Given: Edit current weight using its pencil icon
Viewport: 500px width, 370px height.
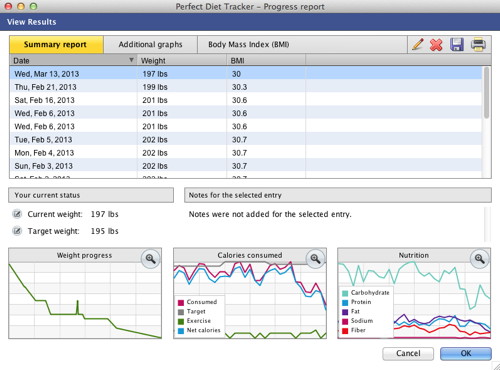Looking at the screenshot, I should pyautogui.click(x=17, y=214).
